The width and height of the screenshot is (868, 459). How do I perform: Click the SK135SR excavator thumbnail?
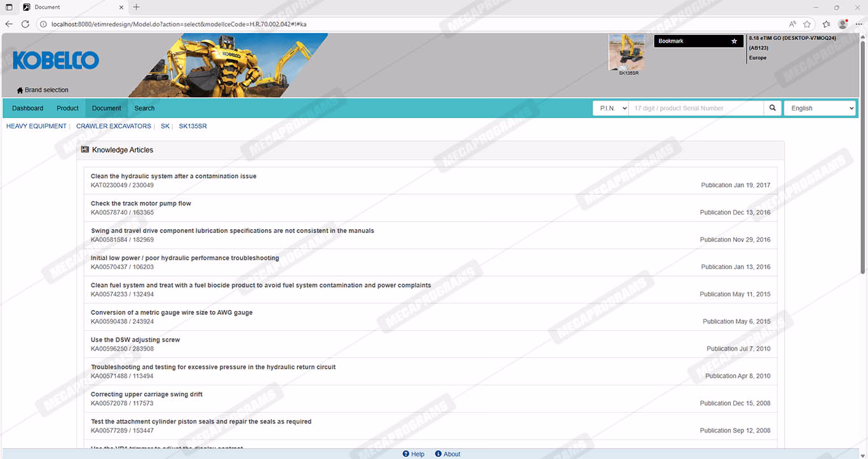627,53
